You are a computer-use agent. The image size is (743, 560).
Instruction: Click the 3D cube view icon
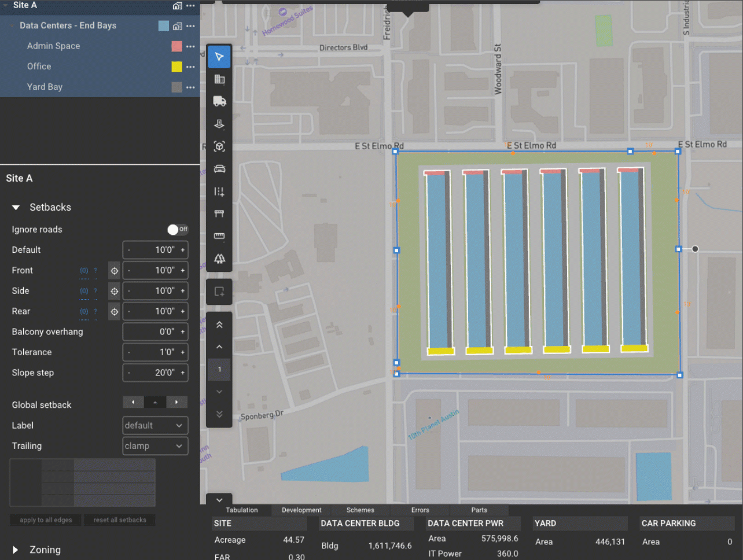[x=219, y=146]
